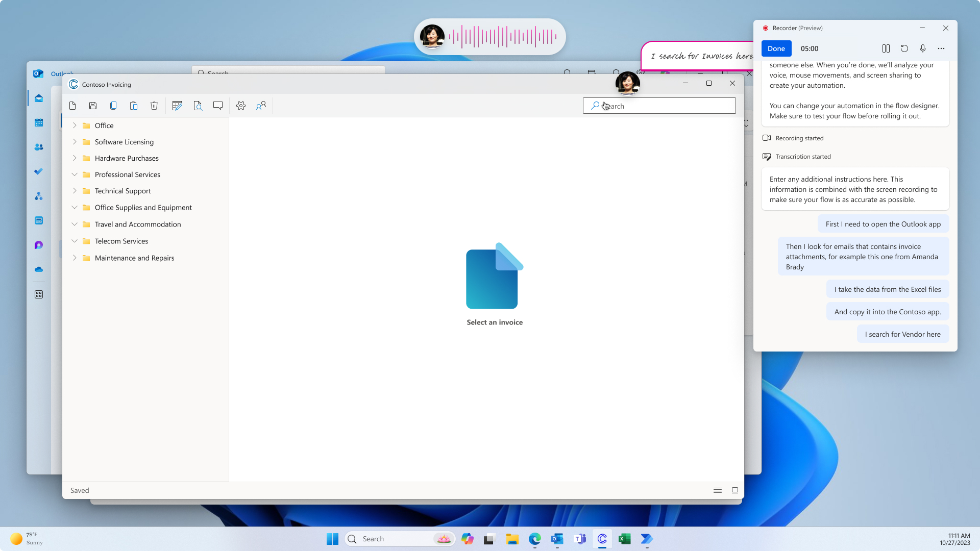Click the Copy icon in Contoso toolbar
Viewport: 980px width, 551px height.
click(x=113, y=106)
